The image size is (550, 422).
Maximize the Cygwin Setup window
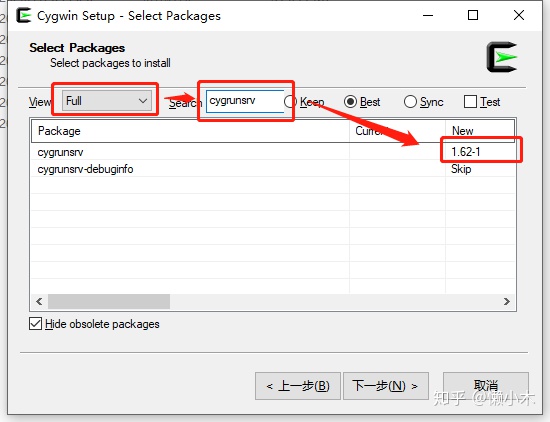(473, 15)
